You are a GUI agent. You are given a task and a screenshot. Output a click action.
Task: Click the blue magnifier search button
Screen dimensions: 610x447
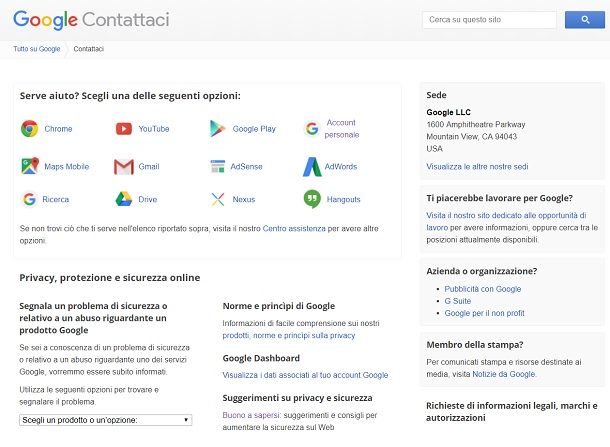pyautogui.click(x=585, y=19)
